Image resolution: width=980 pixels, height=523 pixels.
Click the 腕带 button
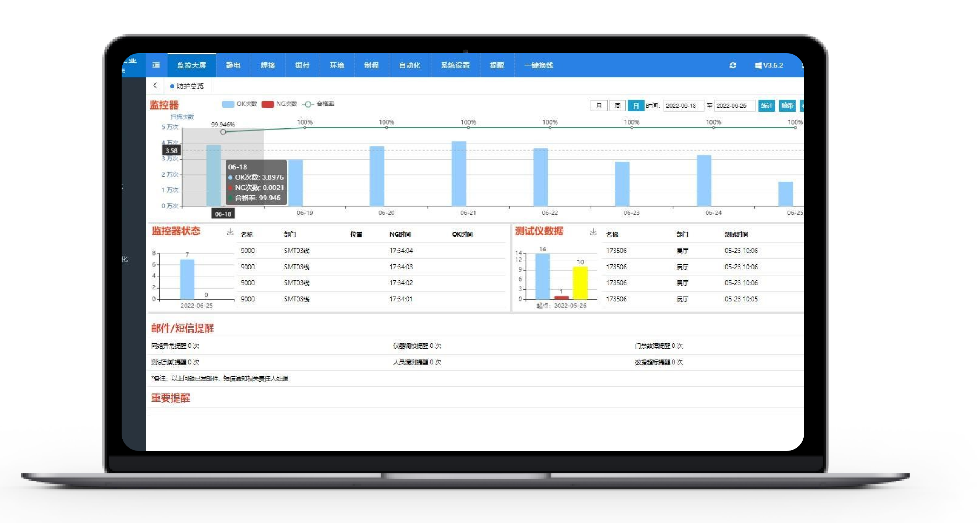pos(787,106)
